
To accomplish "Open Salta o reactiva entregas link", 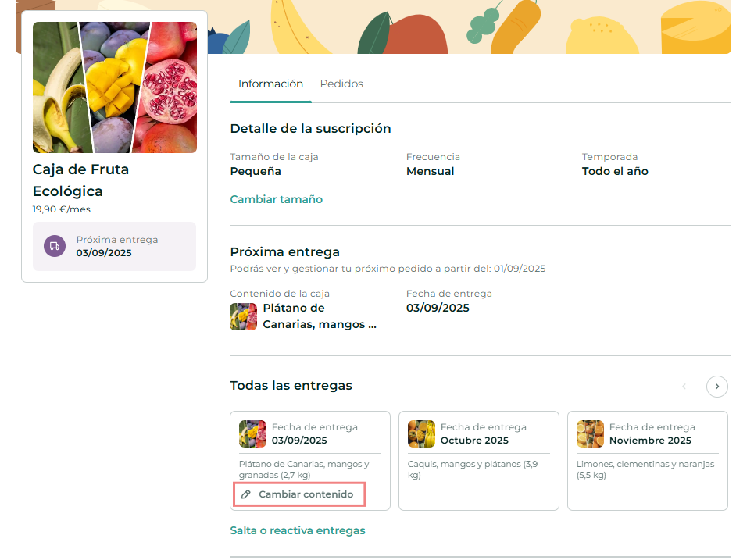I will [297, 530].
